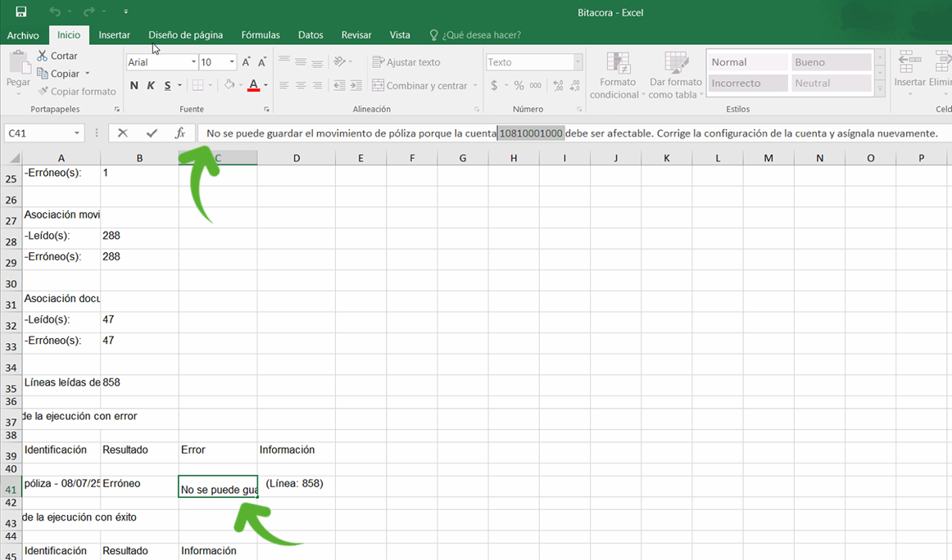The image size is (952, 560).
Task: Toggle Underline (S) formatting
Action: [x=167, y=86]
